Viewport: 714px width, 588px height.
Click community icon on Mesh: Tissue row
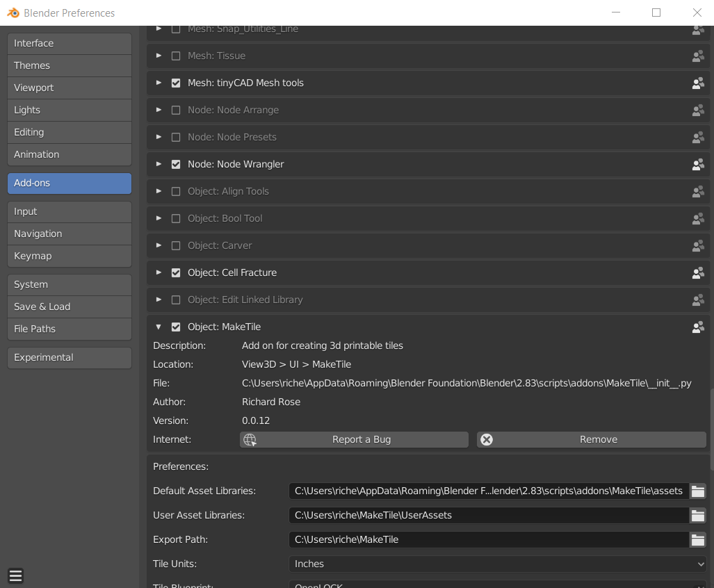[698, 56]
